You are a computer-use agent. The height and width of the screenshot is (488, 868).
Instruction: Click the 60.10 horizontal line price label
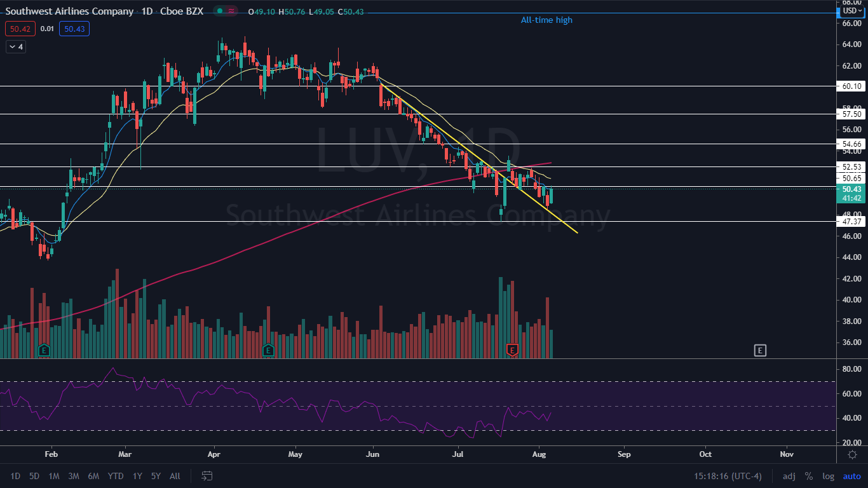(851, 86)
